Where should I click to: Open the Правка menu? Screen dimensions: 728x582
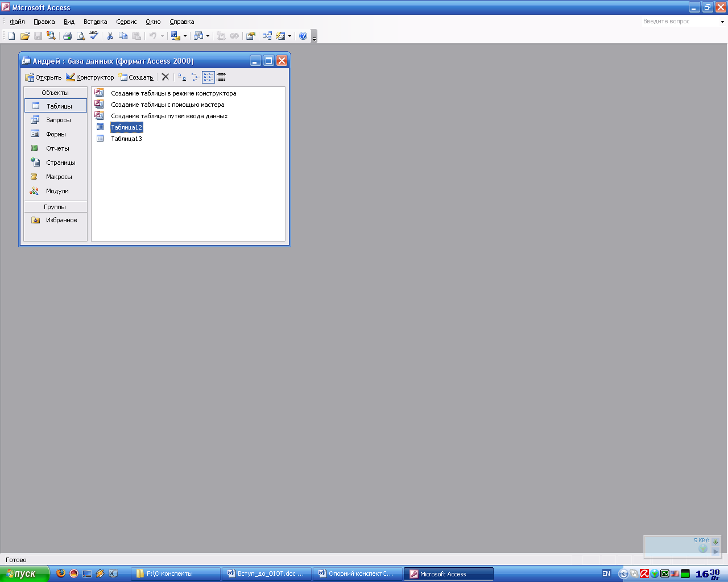click(44, 22)
